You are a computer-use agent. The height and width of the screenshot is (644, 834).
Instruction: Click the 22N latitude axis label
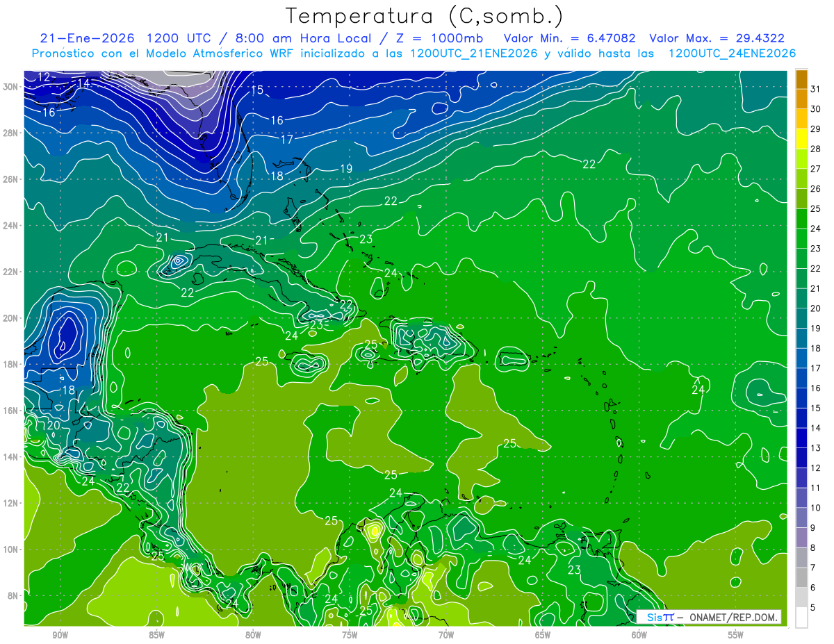(x=11, y=272)
